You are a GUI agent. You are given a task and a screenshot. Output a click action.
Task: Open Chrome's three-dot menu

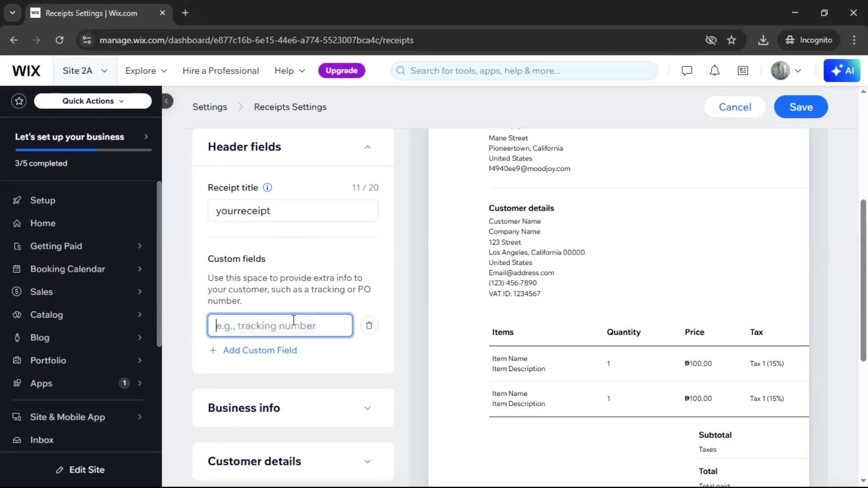pos(854,40)
